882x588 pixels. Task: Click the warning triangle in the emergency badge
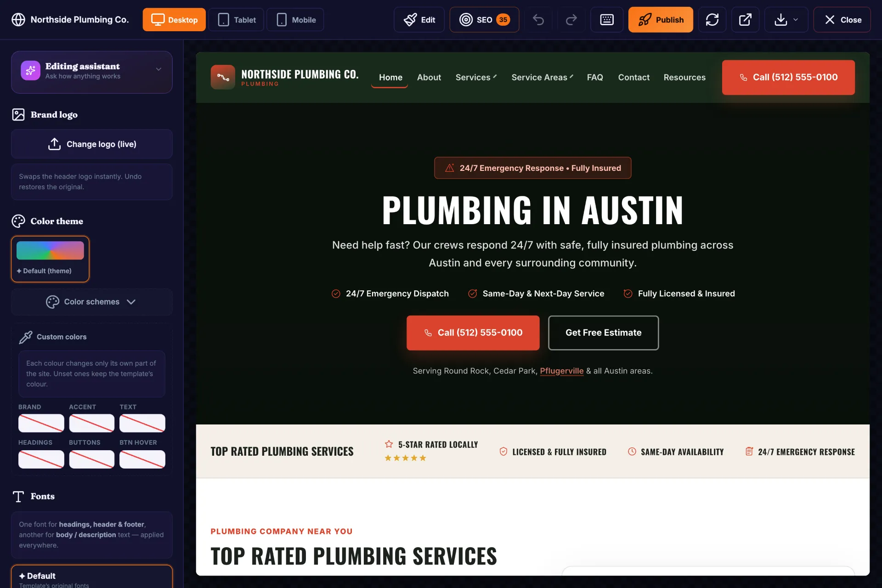pos(449,168)
